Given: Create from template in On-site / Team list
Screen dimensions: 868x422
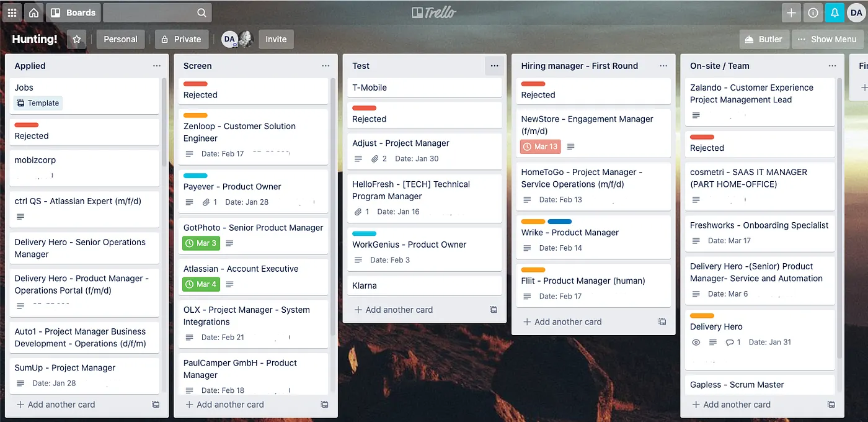Looking at the screenshot, I should [x=831, y=405].
